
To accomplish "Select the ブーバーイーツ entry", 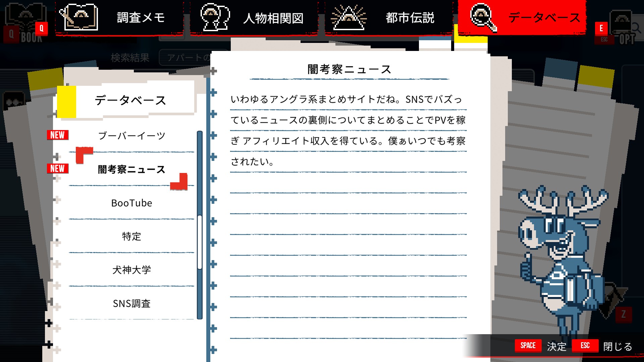I will (131, 136).
